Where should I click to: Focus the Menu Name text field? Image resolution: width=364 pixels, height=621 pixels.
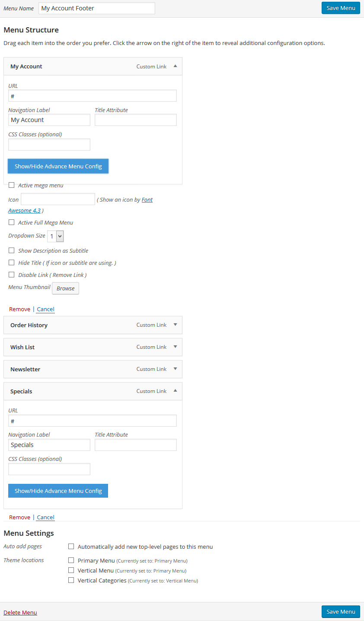click(x=97, y=8)
